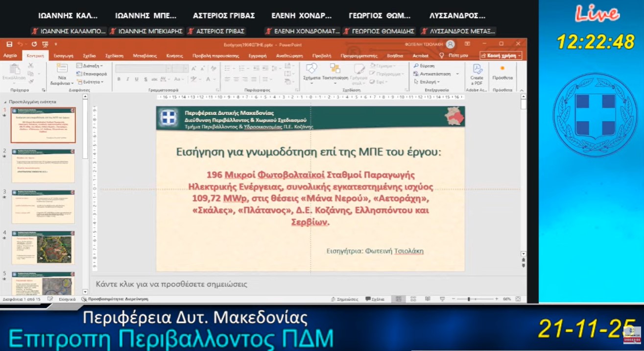Switch to Slide Sorter view in status bar
This screenshot has width=644, height=351.
[413, 299]
